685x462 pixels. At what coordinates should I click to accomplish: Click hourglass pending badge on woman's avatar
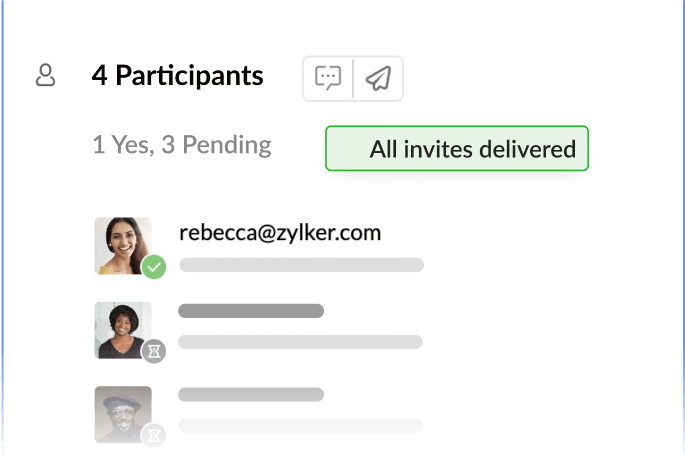pyautogui.click(x=154, y=351)
